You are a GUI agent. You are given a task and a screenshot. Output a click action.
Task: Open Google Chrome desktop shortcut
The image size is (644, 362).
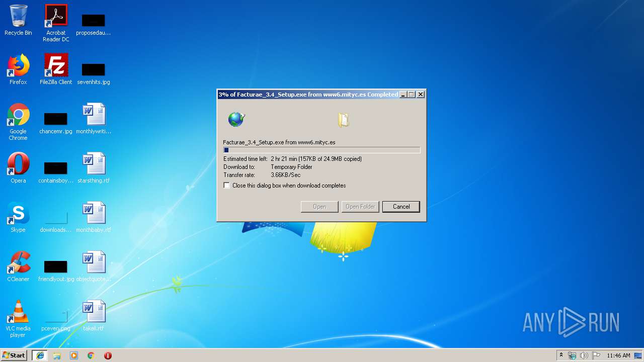tap(18, 122)
